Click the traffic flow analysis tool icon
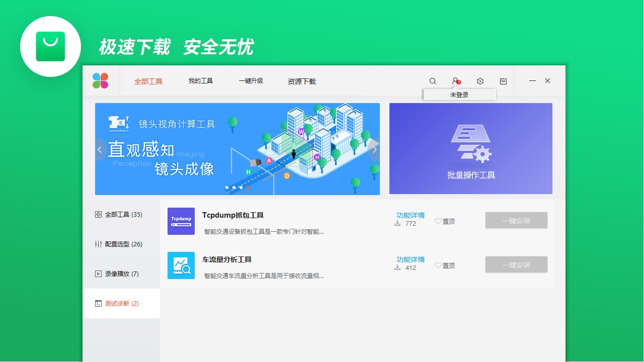This screenshot has height=362, width=644. click(x=181, y=265)
